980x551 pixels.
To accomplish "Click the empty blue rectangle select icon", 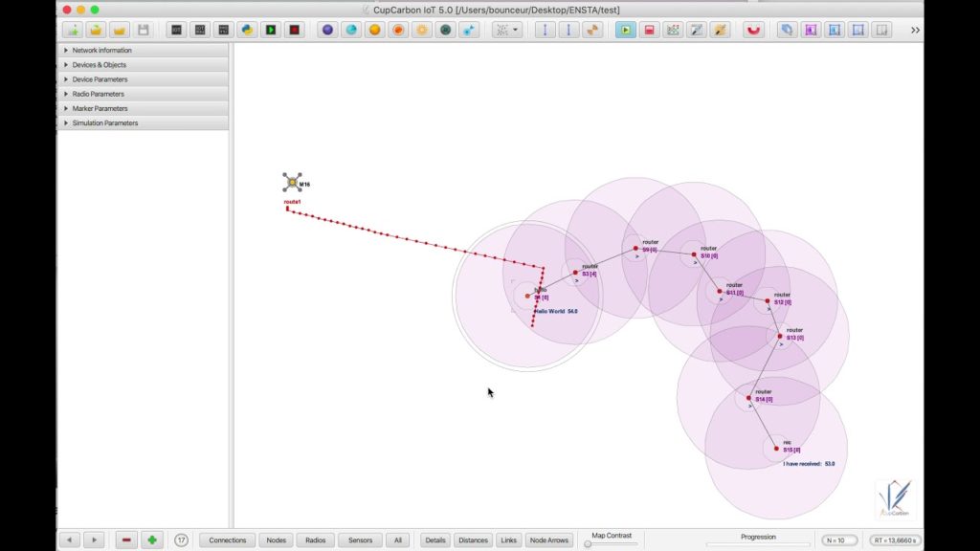I will pyautogui.click(x=858, y=30).
